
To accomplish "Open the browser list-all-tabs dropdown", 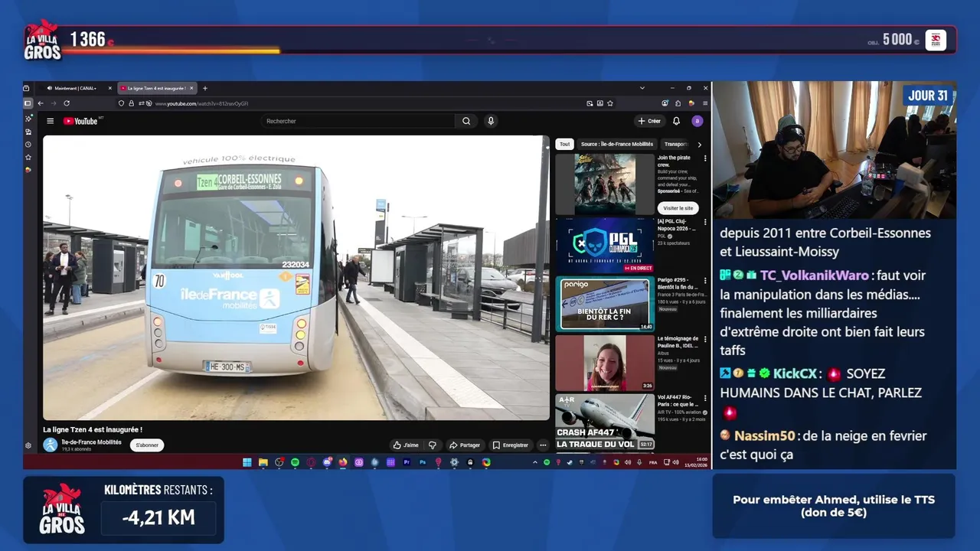I will click(642, 88).
